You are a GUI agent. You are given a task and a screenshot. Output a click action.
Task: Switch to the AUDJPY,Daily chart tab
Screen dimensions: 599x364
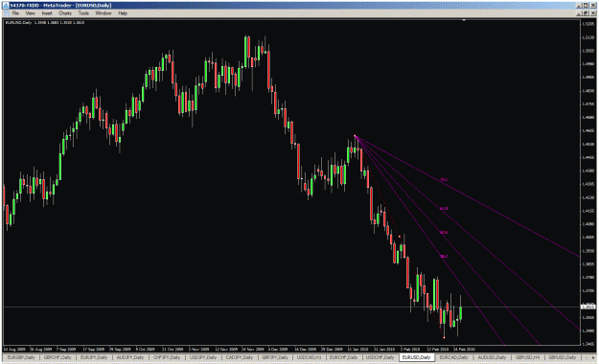[130, 357]
